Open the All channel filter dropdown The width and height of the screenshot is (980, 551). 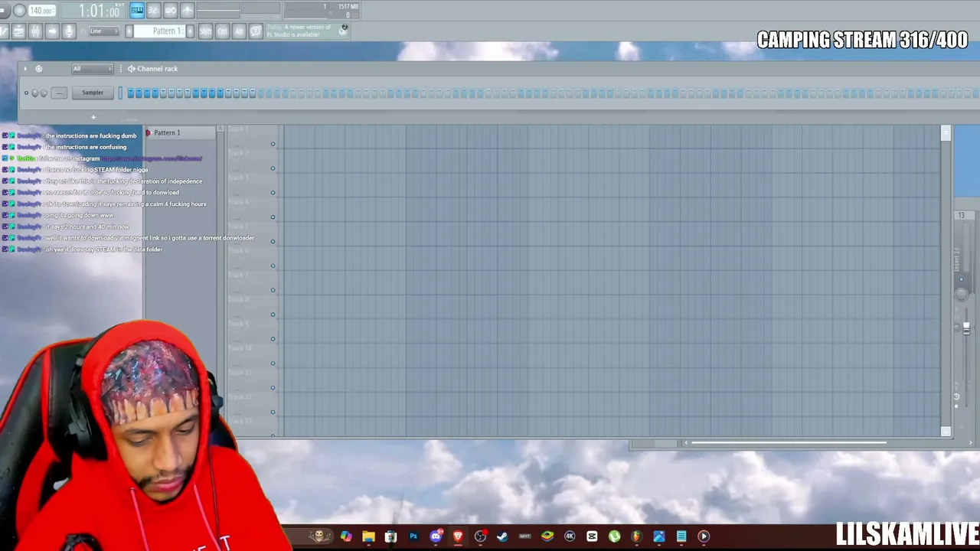[92, 69]
